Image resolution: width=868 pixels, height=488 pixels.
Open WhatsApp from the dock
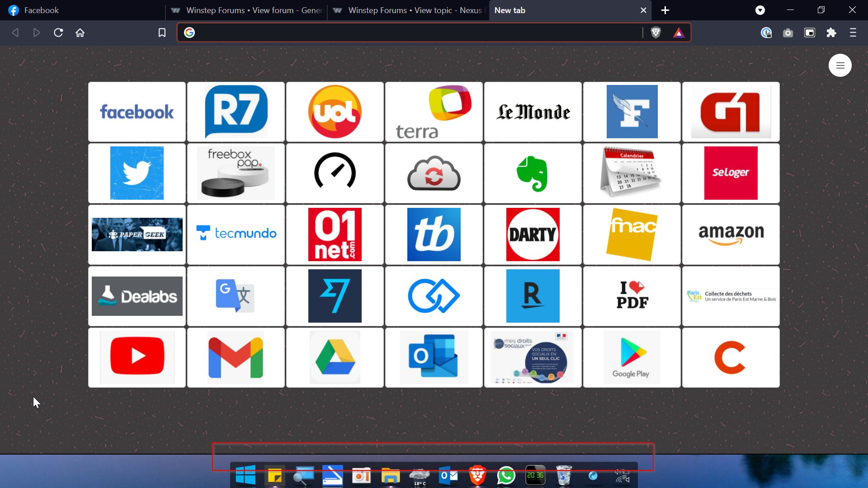pyautogui.click(x=506, y=475)
